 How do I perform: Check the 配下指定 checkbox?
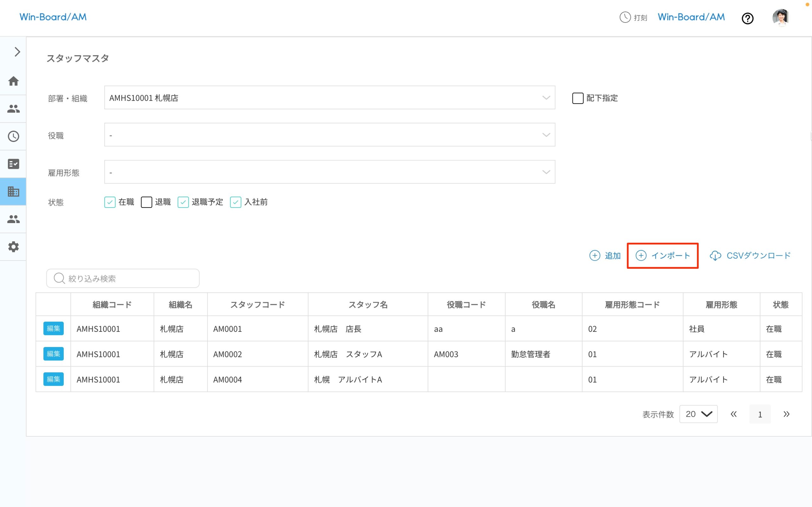click(x=578, y=98)
